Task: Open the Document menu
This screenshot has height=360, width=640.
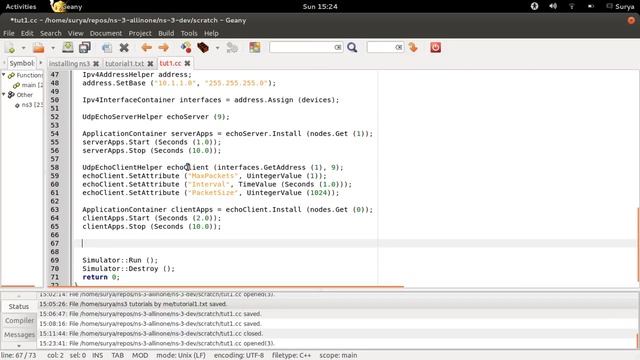Action: (106, 33)
